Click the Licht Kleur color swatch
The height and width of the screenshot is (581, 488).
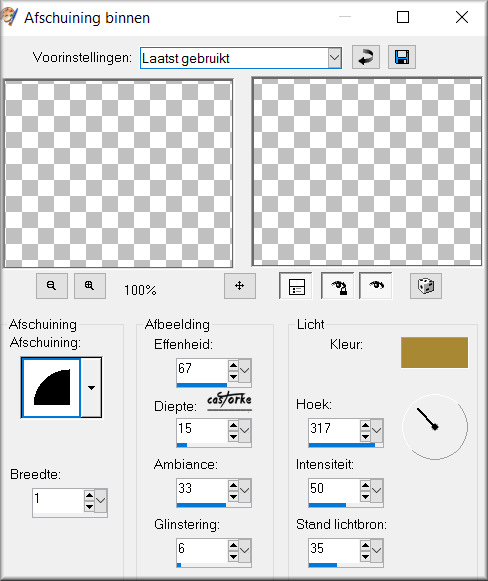click(x=434, y=352)
